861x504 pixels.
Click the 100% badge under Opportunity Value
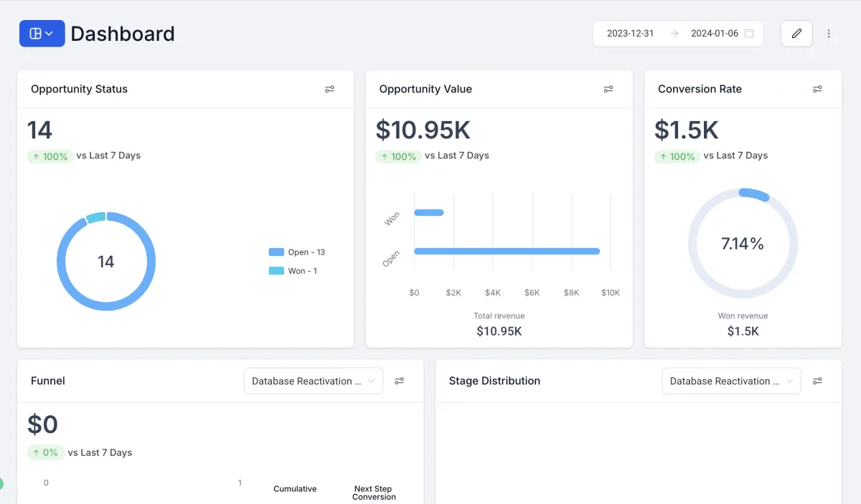[398, 156]
